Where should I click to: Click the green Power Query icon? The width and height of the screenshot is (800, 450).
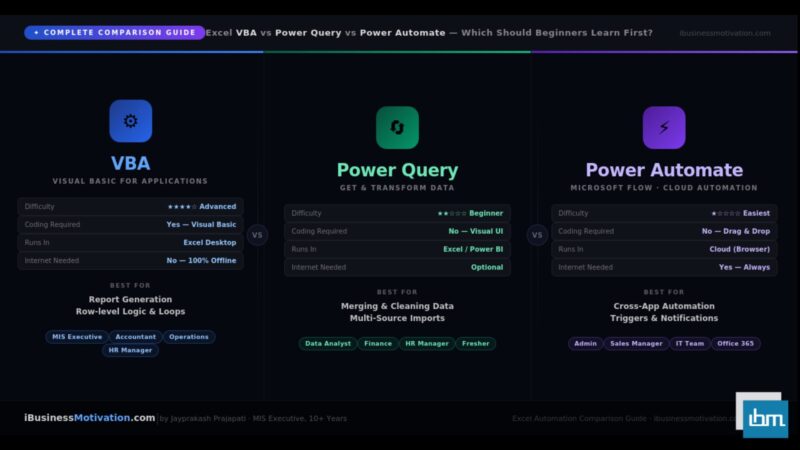point(397,127)
